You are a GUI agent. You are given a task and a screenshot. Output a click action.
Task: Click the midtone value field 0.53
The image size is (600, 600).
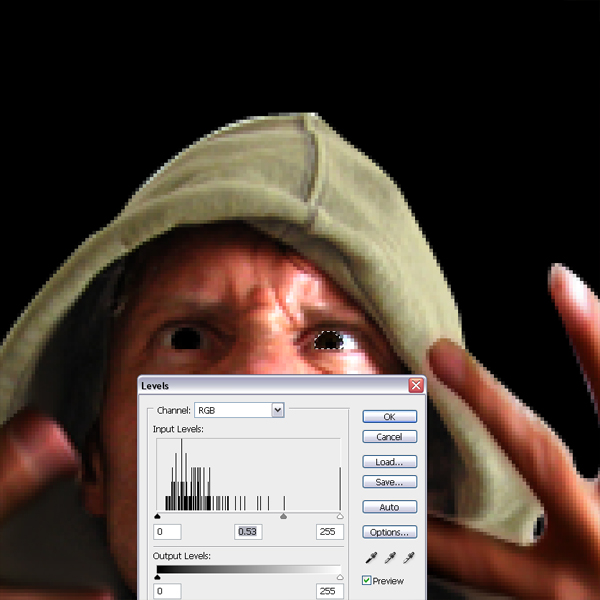248,532
